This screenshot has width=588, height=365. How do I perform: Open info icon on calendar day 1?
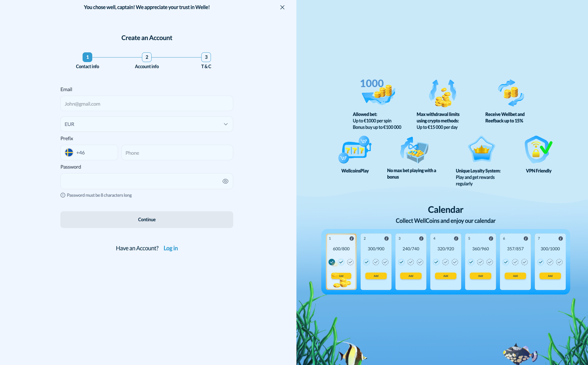coord(352,238)
